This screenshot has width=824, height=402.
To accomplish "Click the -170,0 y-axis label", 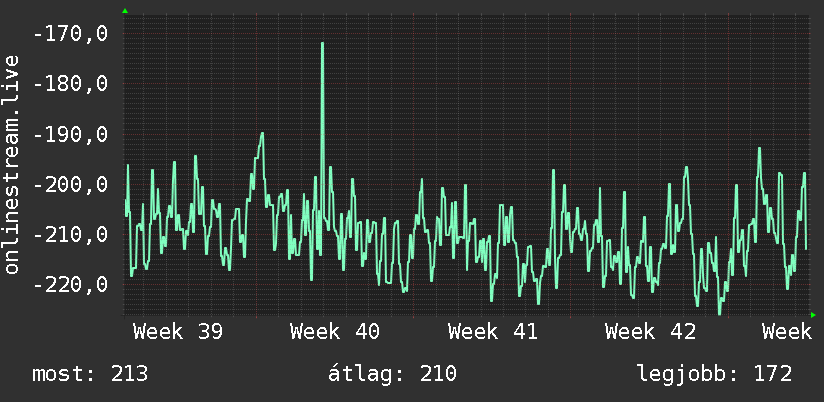I will point(70,34).
